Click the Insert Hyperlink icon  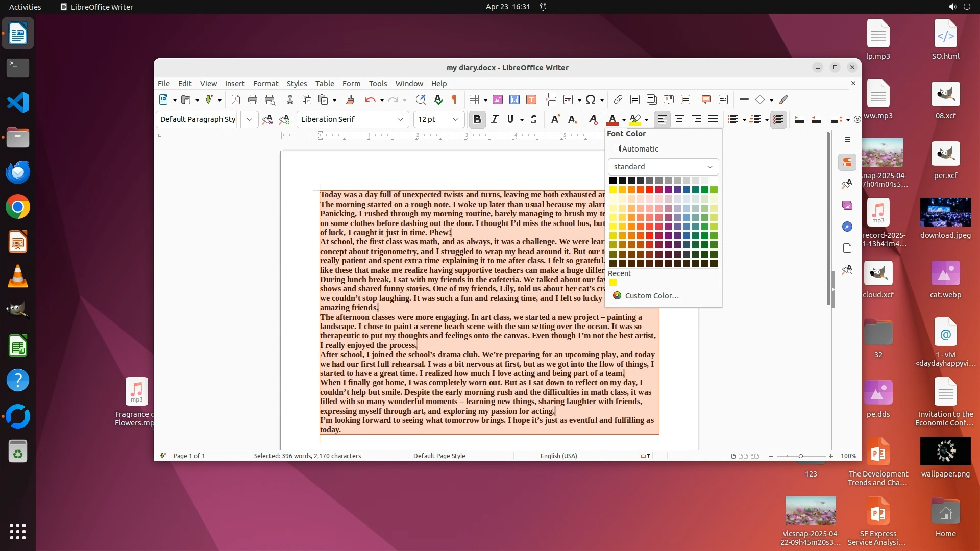click(x=618, y=99)
